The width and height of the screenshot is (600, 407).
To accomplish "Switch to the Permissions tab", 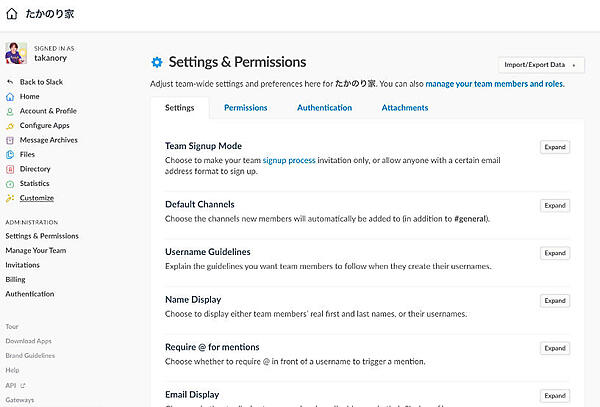I will coord(245,108).
